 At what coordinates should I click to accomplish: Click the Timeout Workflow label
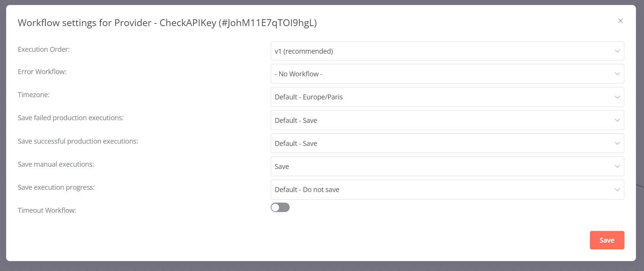(x=47, y=211)
